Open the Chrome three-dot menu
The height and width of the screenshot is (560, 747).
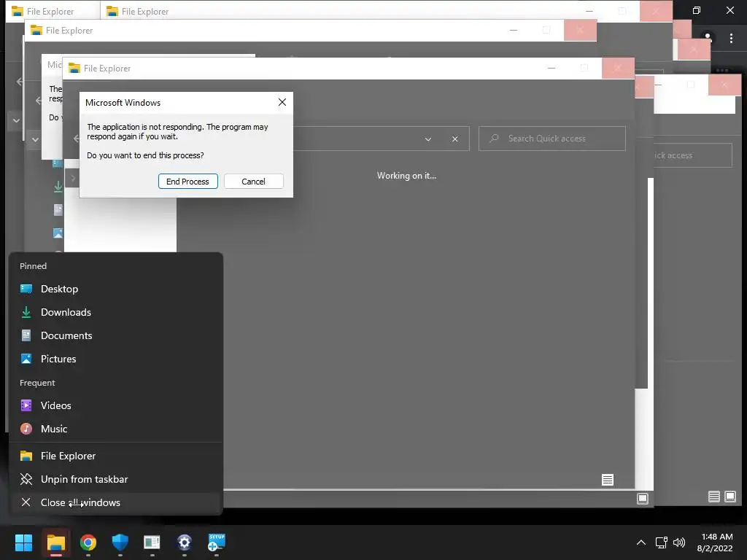click(731, 38)
